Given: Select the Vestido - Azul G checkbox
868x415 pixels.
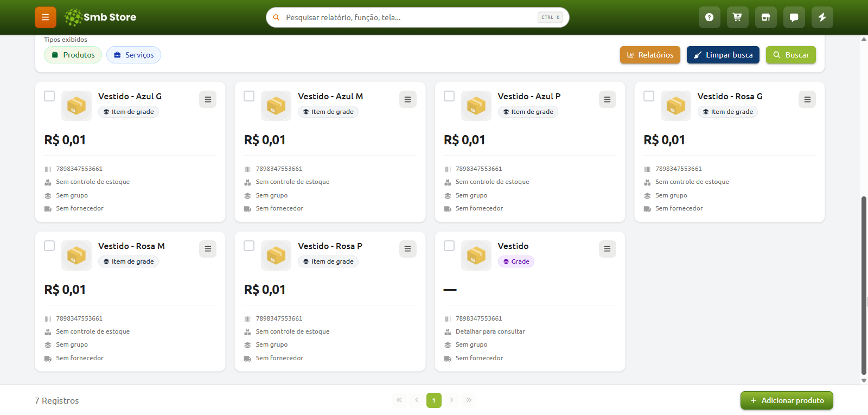Looking at the screenshot, I should point(49,96).
